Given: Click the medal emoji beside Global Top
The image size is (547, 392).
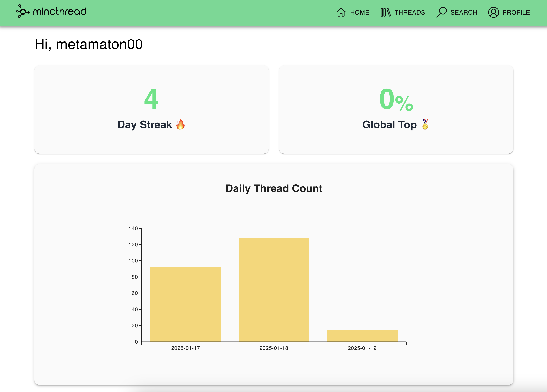Looking at the screenshot, I should pos(425,124).
